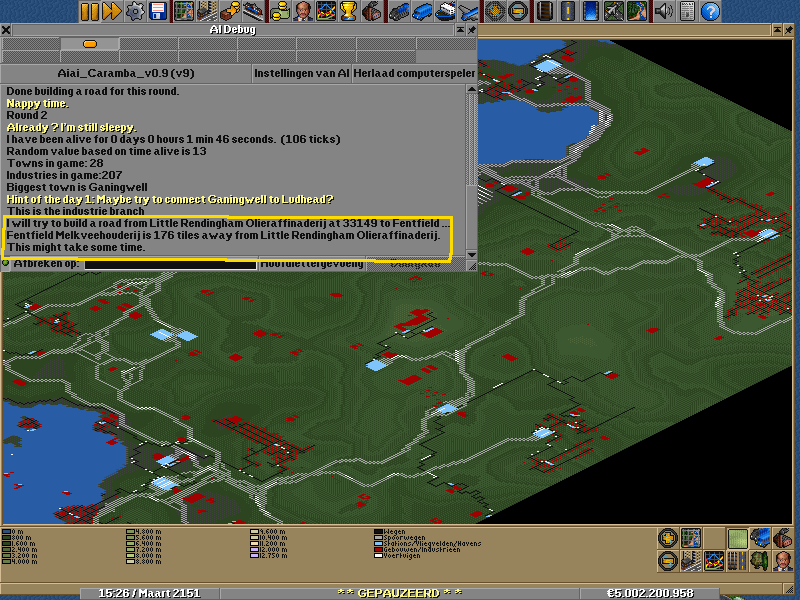Image resolution: width=800 pixels, height=600 pixels.
Task: Click the 'Biggest town is Ganingwell' log line
Action: coord(77,187)
